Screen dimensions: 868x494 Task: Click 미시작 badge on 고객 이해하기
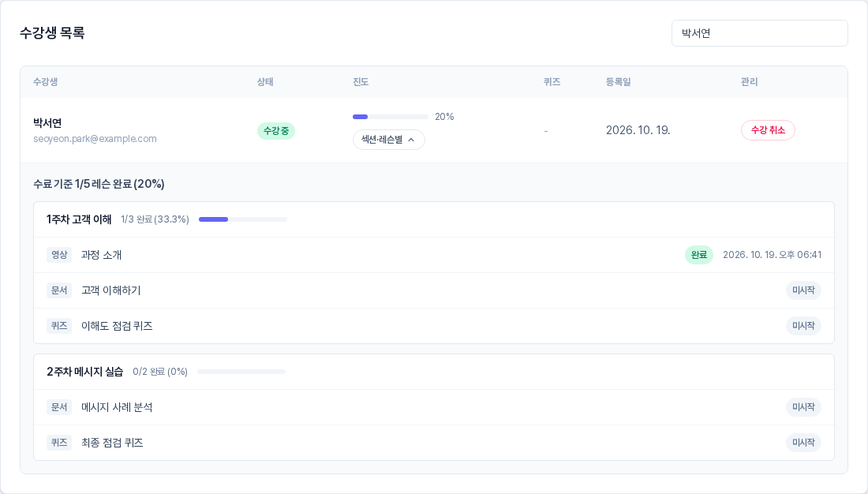point(803,290)
